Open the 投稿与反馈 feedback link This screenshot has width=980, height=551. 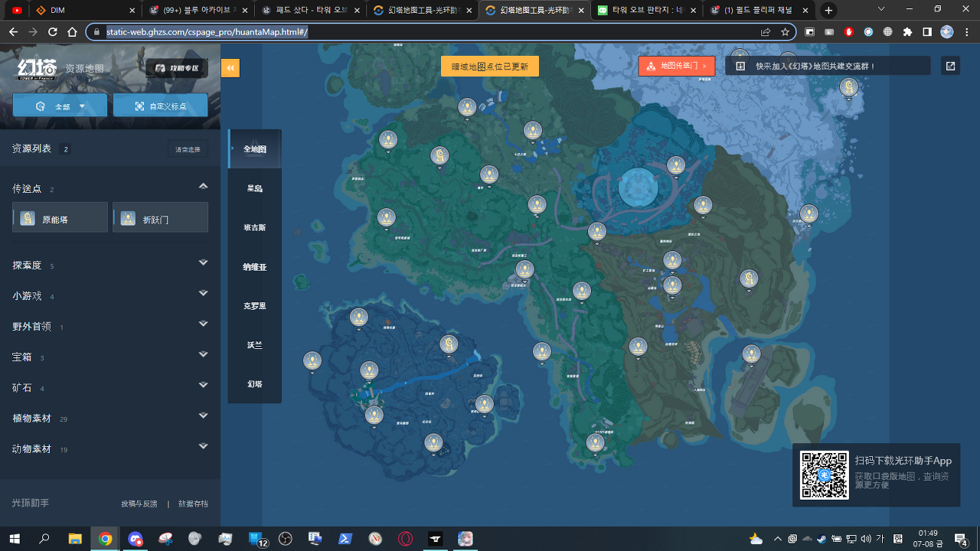pos(139,504)
